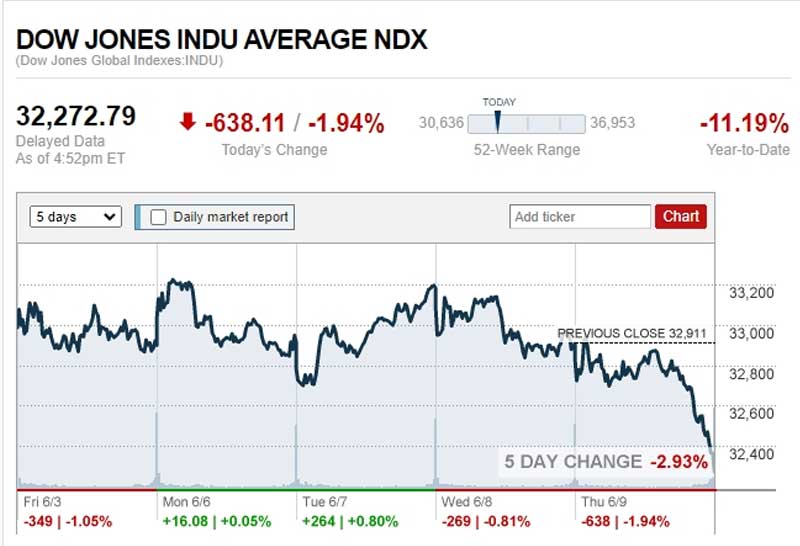The image size is (800, 546).
Task: Click the TODAY marker on 52-week range
Action: point(497,123)
